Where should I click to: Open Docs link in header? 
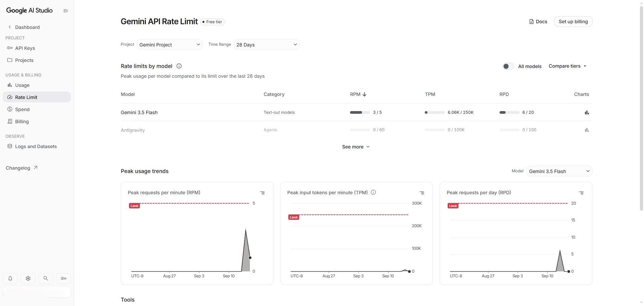click(x=538, y=22)
